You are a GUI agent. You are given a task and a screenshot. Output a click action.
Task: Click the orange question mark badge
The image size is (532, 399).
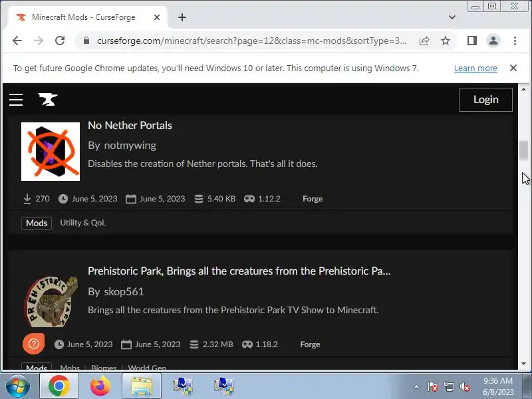[x=34, y=344]
